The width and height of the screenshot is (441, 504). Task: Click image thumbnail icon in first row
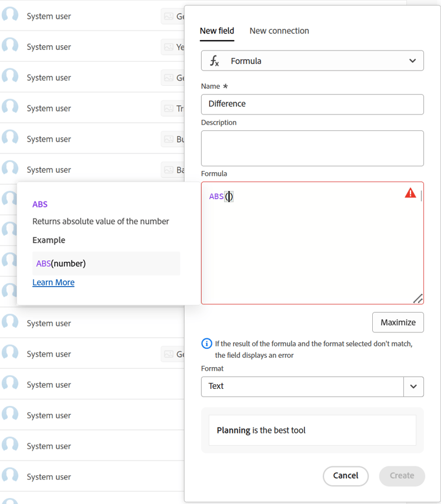pyautogui.click(x=168, y=16)
